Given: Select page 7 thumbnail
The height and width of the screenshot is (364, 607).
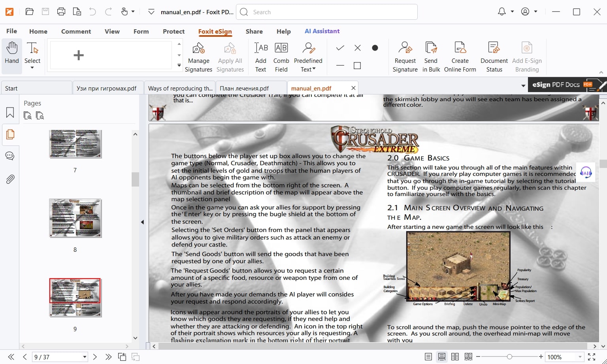Looking at the screenshot, I should click(x=75, y=144).
